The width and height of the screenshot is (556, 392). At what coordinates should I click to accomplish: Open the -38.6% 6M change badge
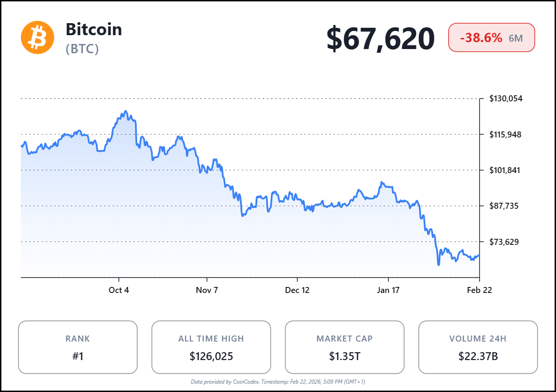491,38
